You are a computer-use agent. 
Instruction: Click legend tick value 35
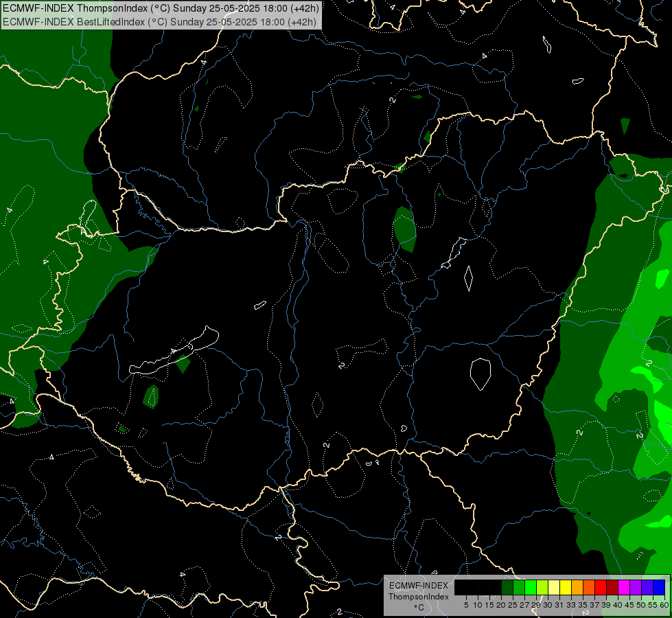pyautogui.click(x=583, y=605)
